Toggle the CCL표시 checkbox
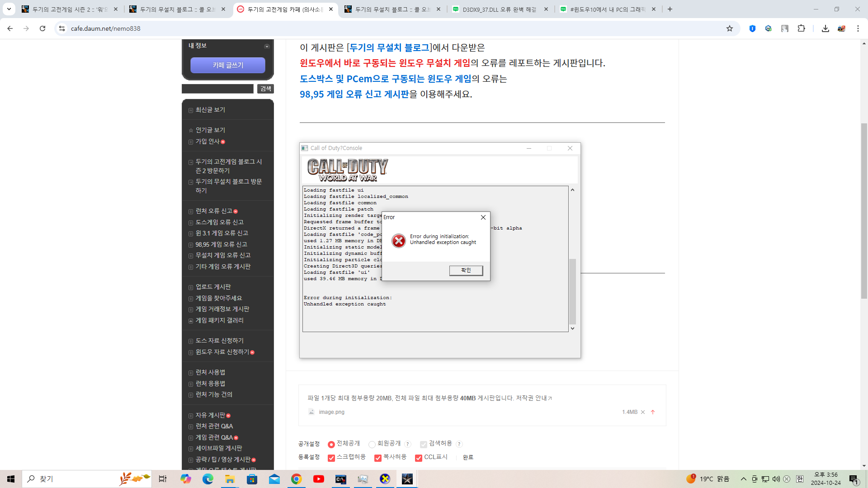The height and width of the screenshot is (488, 868). coord(419,458)
